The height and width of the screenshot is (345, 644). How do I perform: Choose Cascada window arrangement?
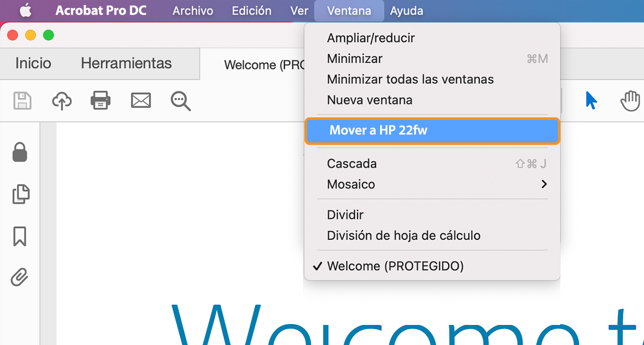click(x=352, y=163)
